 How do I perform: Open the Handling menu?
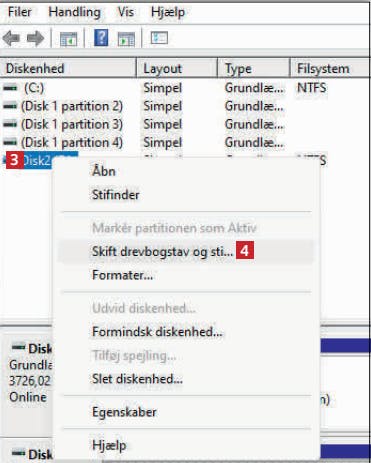pyautogui.click(x=74, y=12)
